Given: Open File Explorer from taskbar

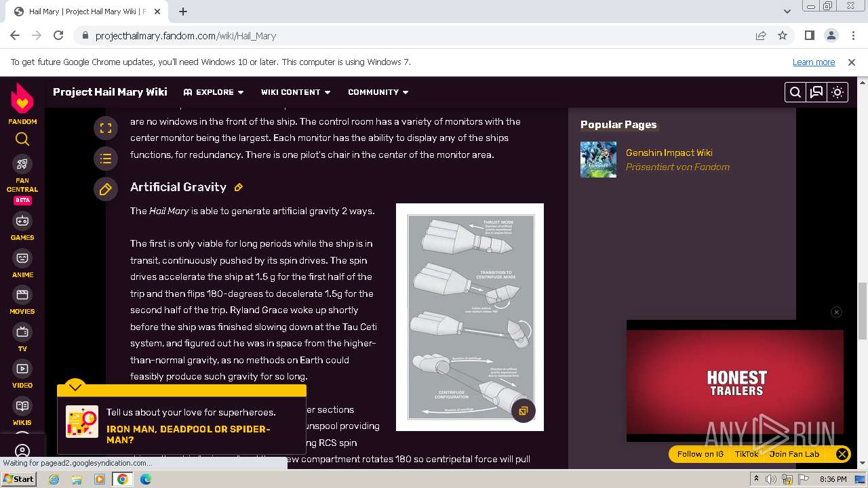Looking at the screenshot, I should point(77,479).
